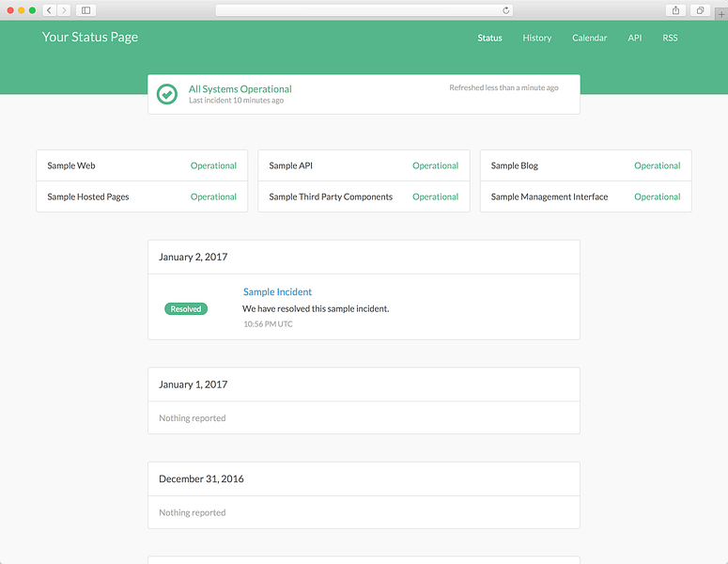The image size is (728, 564).
Task: Click Operational status for Sample Blog
Action: pyautogui.click(x=658, y=165)
